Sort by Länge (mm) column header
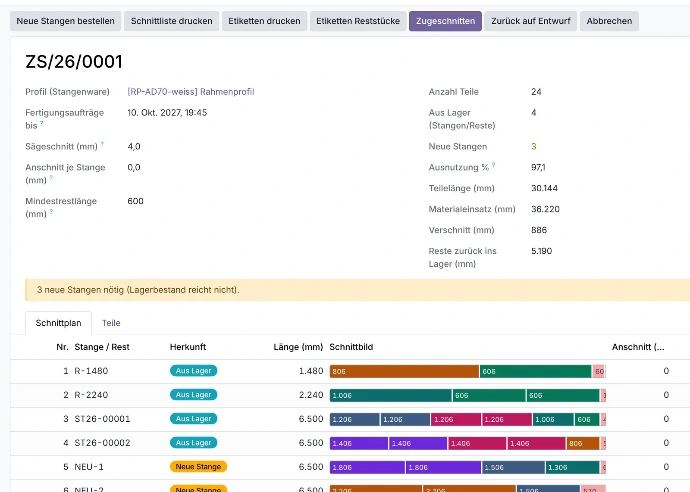 [298, 347]
